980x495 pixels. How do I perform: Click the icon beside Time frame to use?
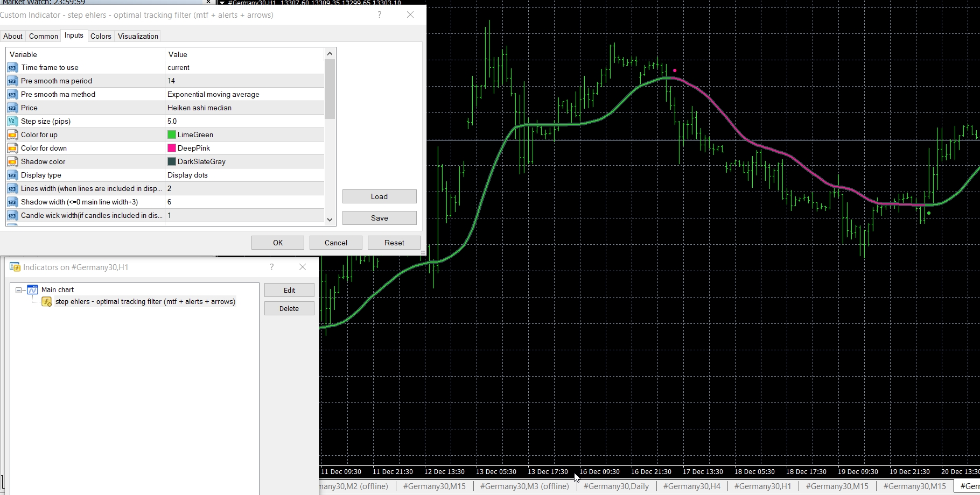[12, 68]
